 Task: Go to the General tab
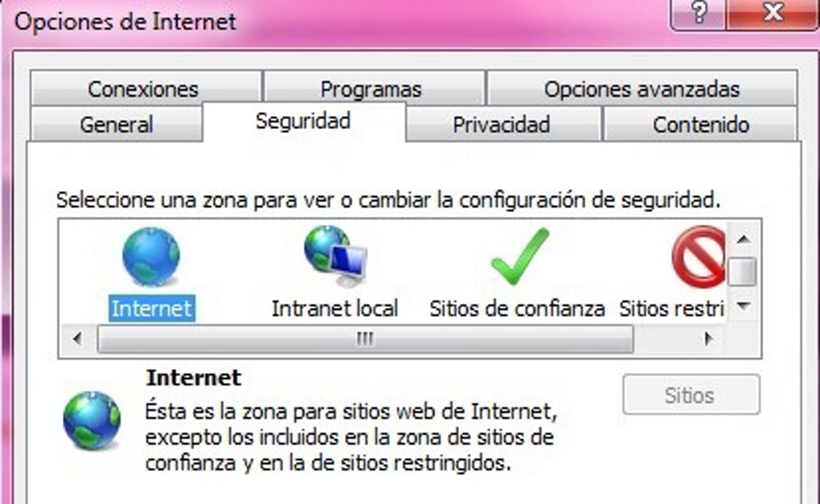point(116,124)
